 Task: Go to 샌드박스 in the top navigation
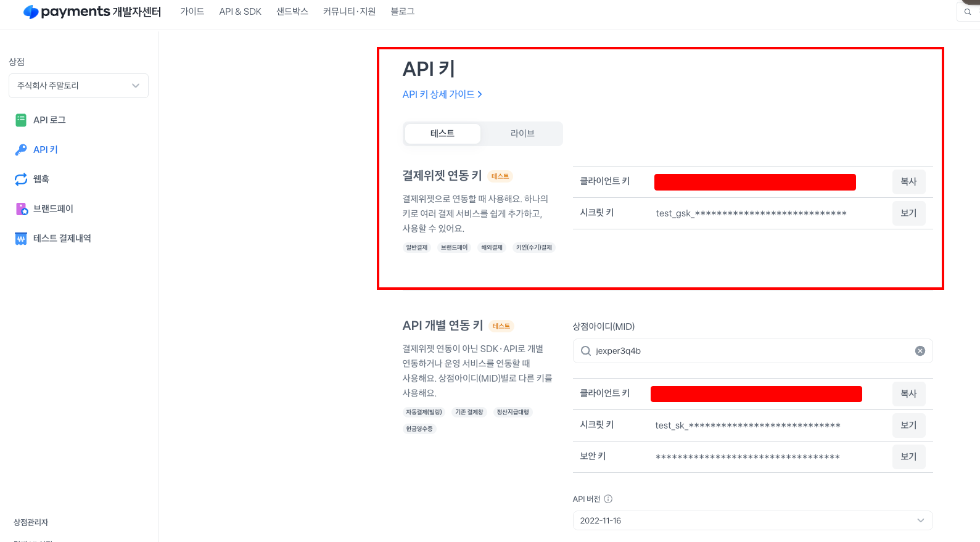292,12
